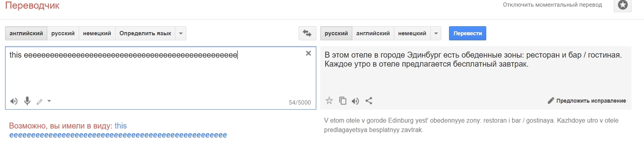
Task: Click the transliteration text 'V etom otele'
Action: pos(471,125)
